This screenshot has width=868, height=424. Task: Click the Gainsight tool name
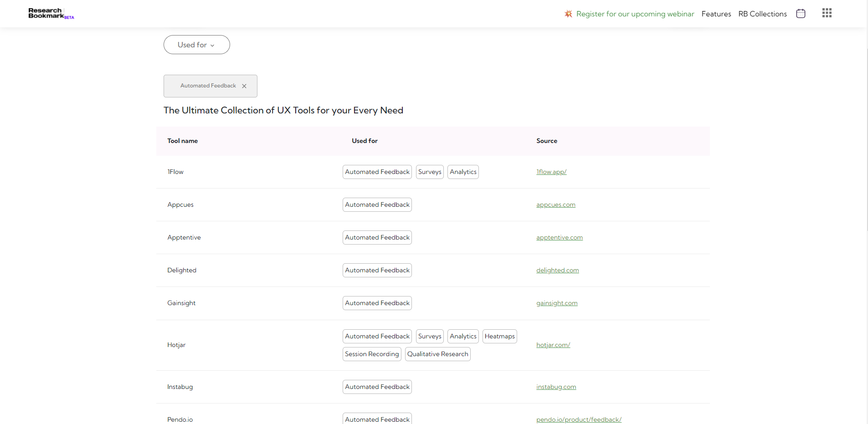click(181, 303)
